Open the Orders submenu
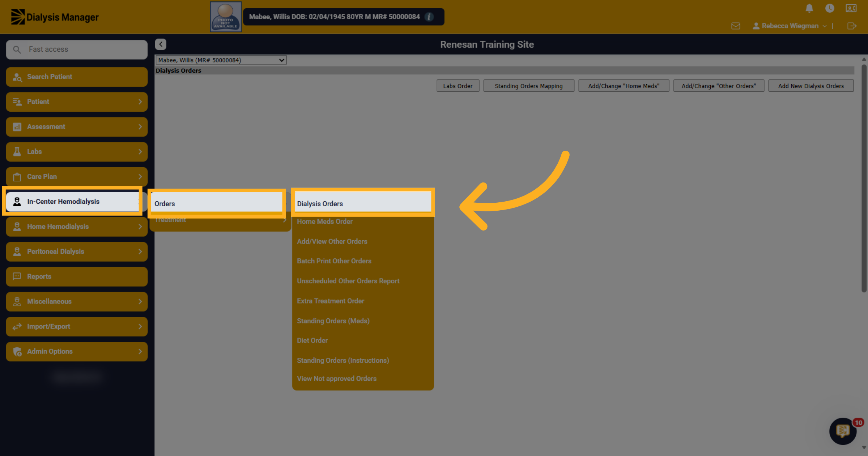Viewport: 868px width, 456px height. (217, 203)
